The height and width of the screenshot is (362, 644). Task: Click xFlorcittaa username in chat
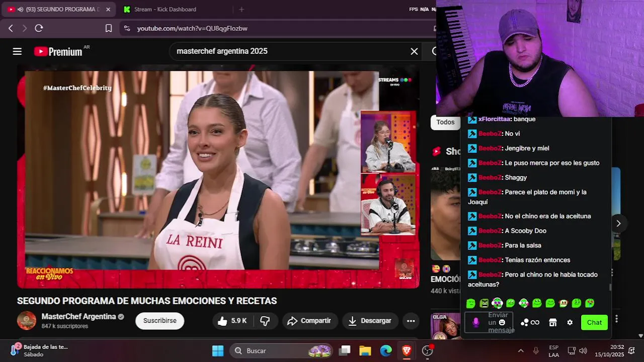coord(494,119)
